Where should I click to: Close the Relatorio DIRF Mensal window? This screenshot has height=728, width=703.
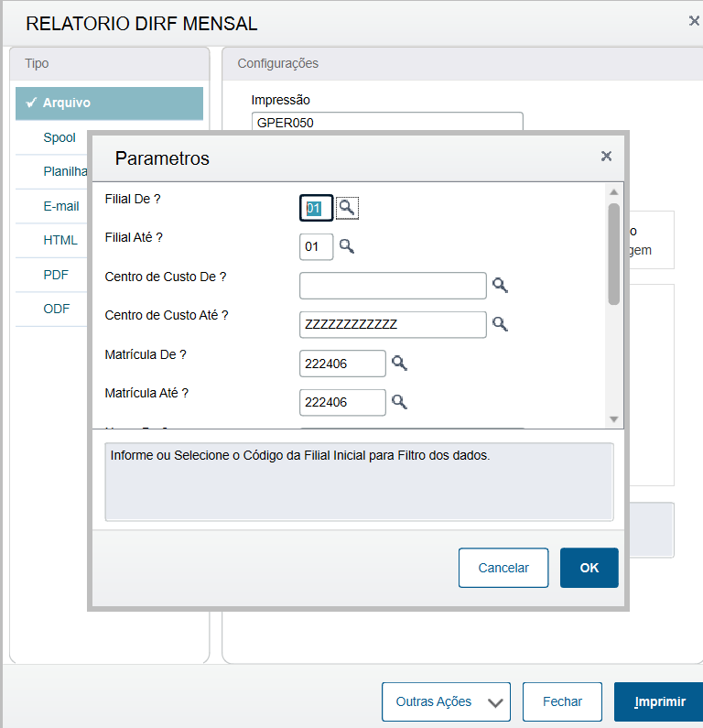pyautogui.click(x=694, y=21)
